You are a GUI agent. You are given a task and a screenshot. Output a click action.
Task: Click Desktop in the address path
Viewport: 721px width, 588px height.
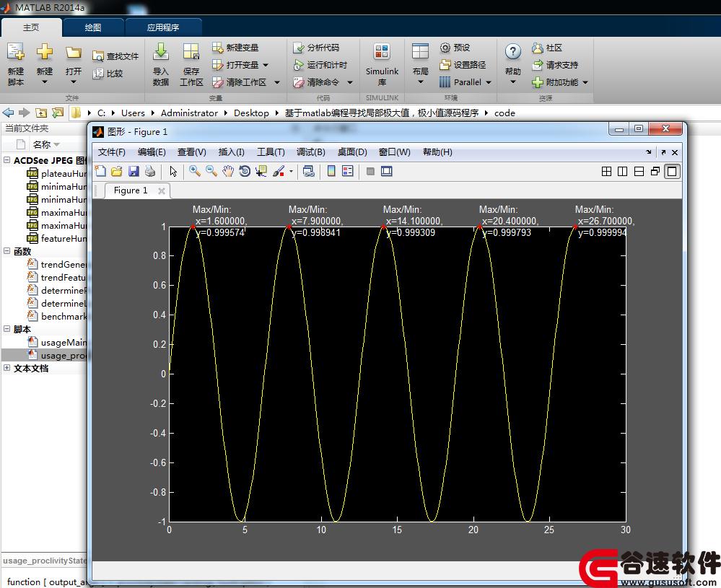pos(251,113)
